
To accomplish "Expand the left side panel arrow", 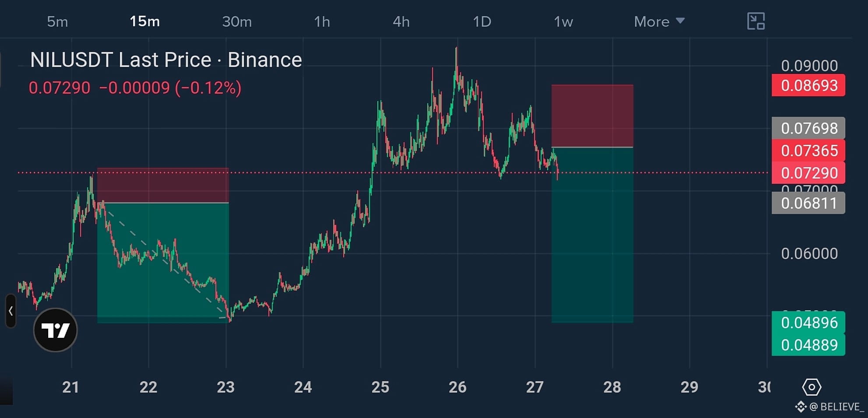I will [11, 311].
